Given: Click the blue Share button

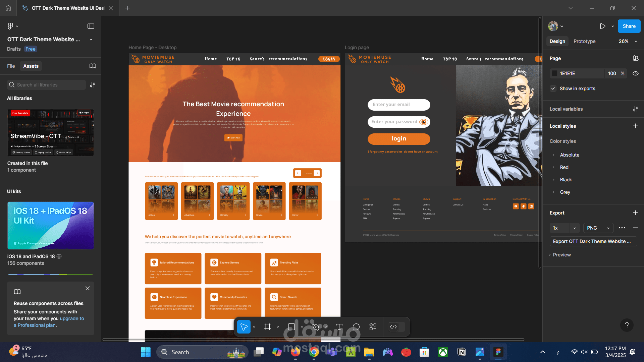Looking at the screenshot, I should [629, 26].
